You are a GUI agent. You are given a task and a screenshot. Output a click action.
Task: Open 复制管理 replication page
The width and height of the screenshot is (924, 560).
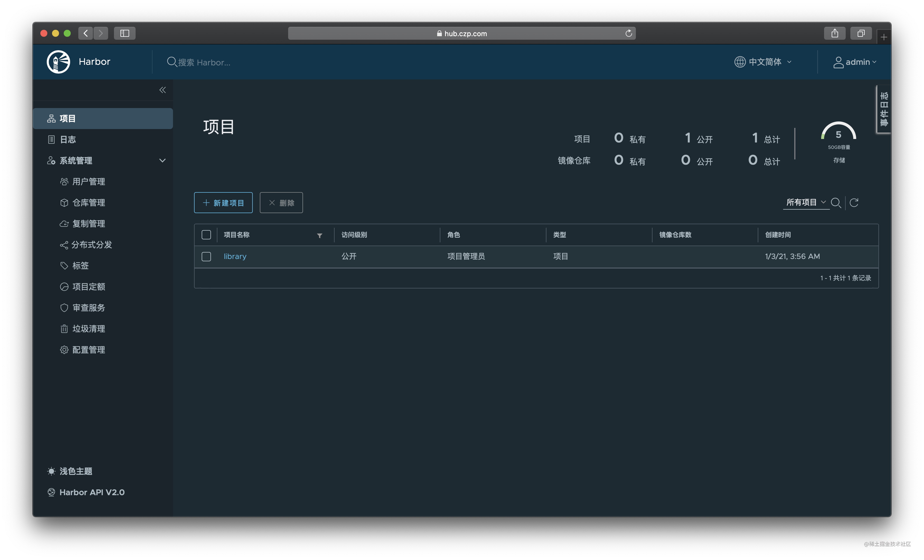click(89, 224)
